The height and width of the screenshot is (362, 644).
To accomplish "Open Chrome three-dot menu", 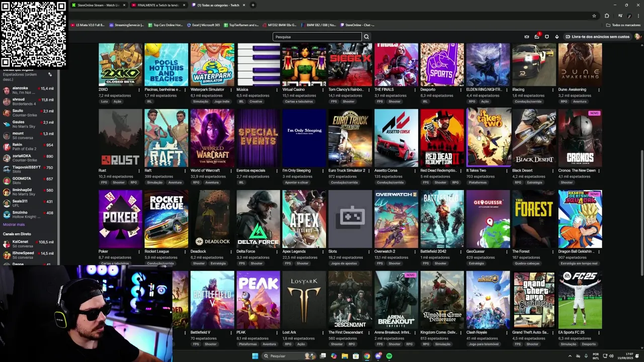I will click(x=638, y=16).
